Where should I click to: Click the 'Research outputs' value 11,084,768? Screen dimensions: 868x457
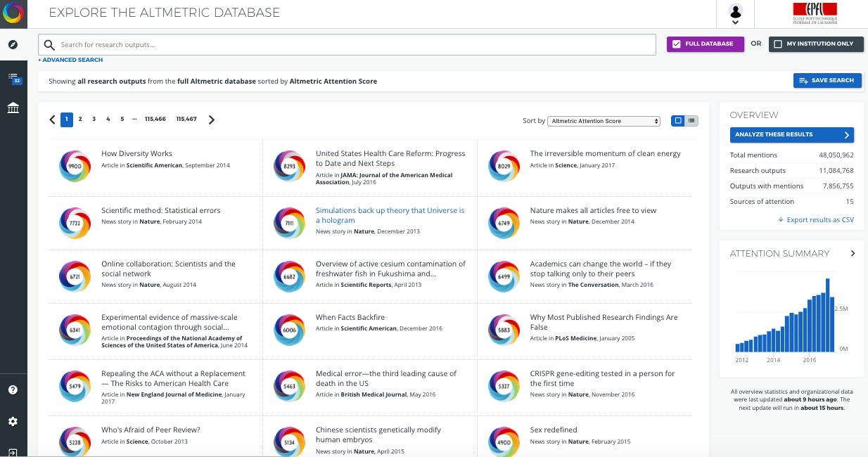[836, 171]
